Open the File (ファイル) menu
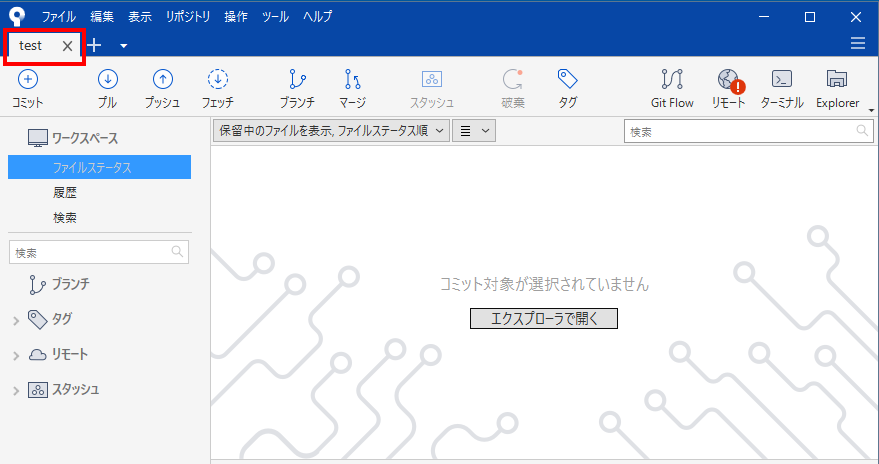The height and width of the screenshot is (464, 879). pyautogui.click(x=58, y=17)
